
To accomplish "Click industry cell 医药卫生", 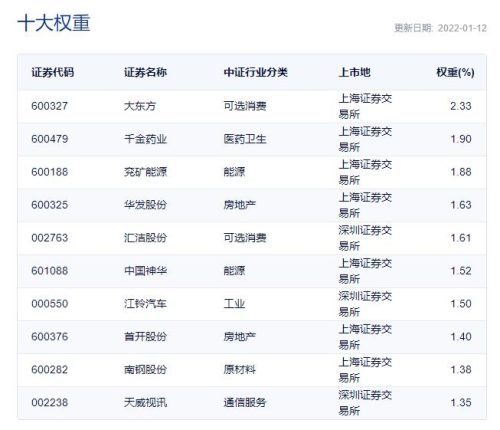I will (245, 139).
